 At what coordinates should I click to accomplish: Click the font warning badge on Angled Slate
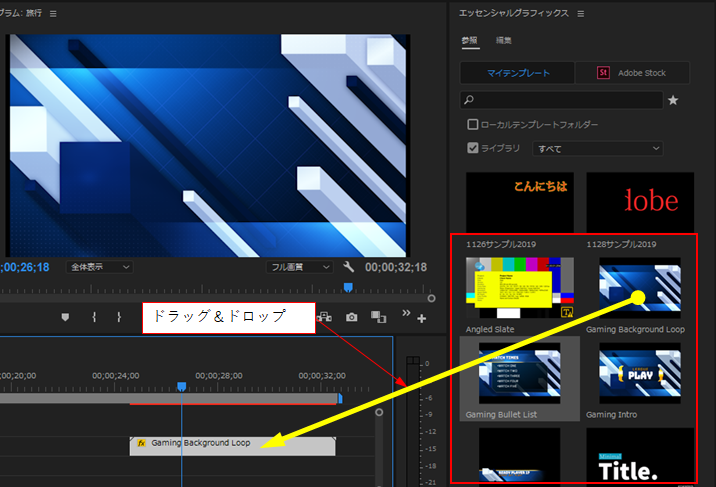tap(567, 312)
